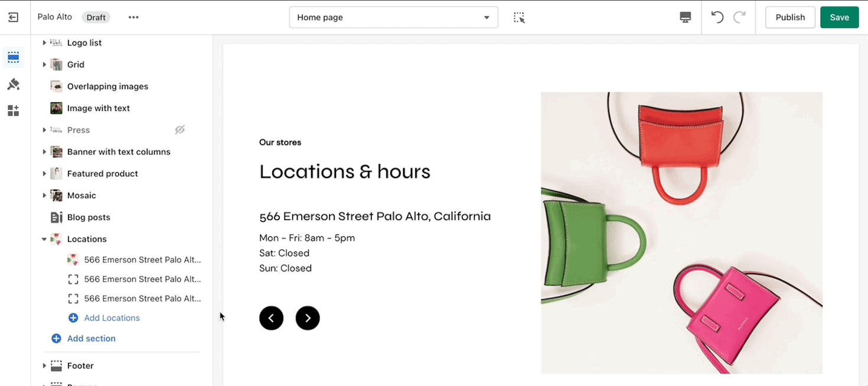Screen dimensions: 868x386
Task: Open the App embeds icon
Action: point(13,111)
